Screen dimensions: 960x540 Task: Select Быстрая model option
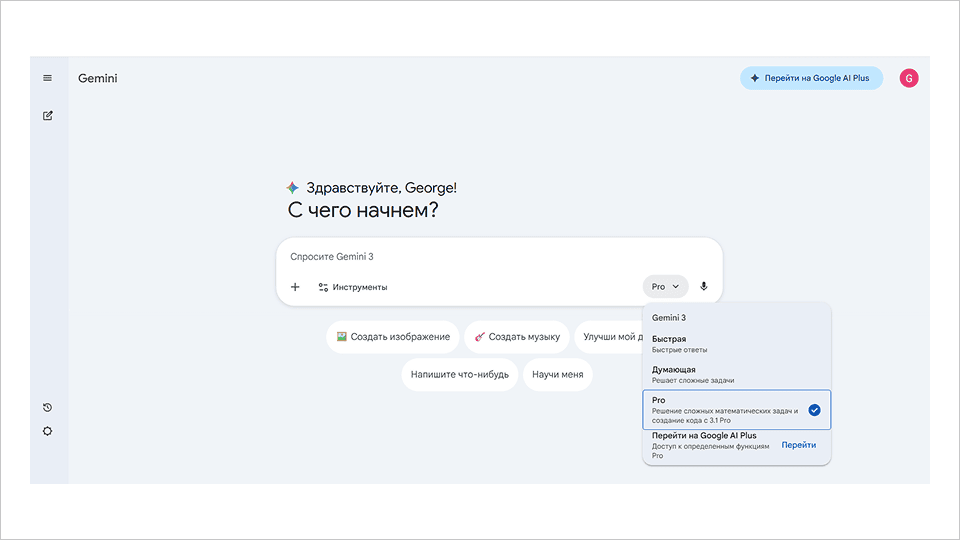(x=737, y=344)
